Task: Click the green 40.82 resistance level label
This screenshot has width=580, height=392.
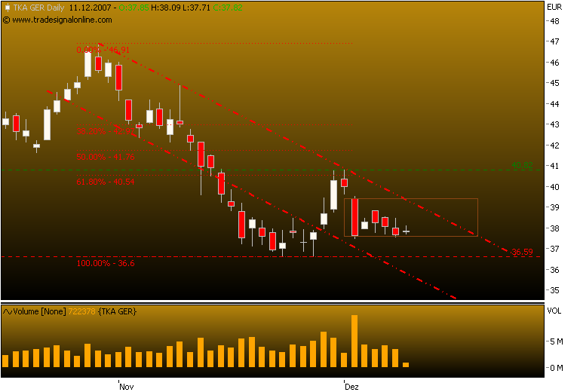Action: (x=522, y=165)
